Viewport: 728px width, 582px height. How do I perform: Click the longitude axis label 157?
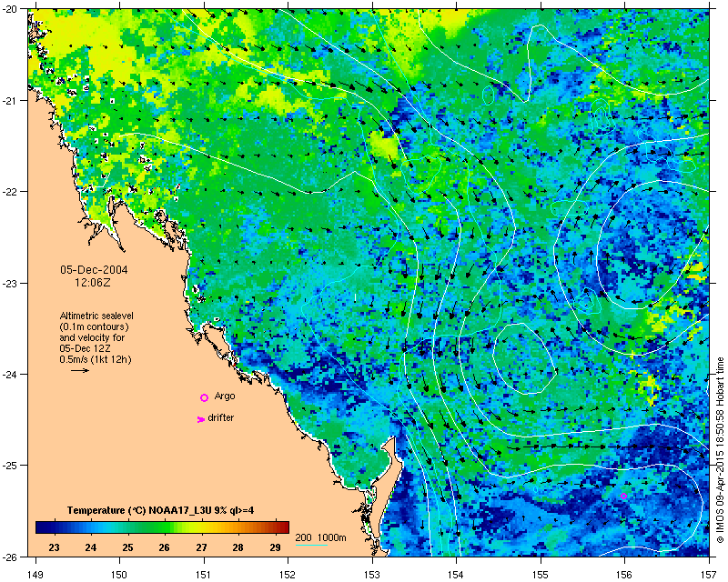click(x=710, y=575)
